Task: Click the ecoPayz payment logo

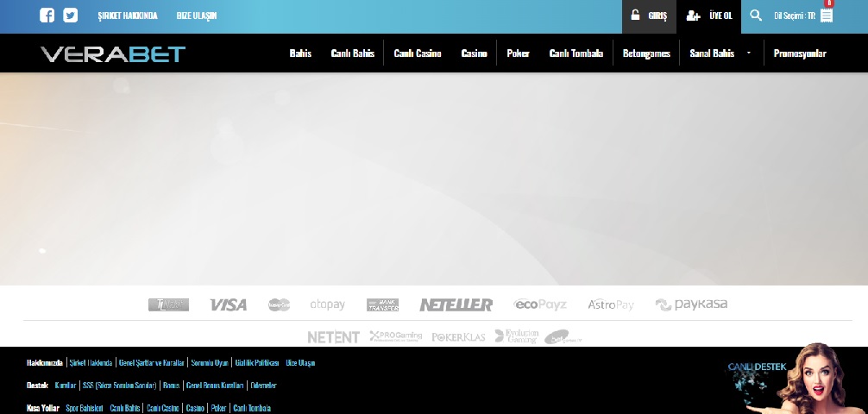Action: pos(540,304)
